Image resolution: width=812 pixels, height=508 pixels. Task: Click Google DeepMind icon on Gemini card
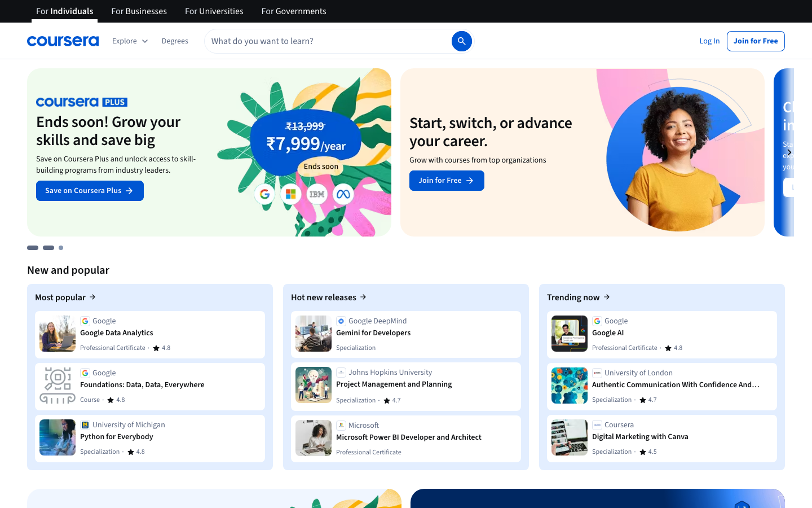(341, 321)
